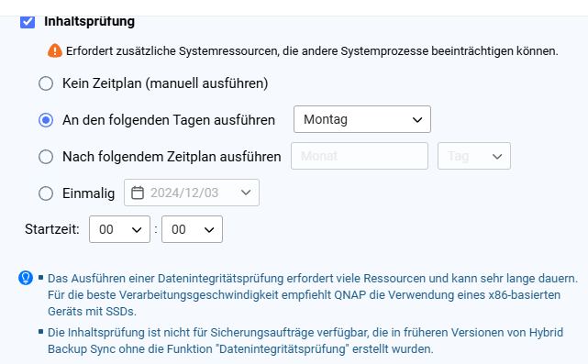Open the 2024/12/03 date picker
This screenshot has width=588, height=364.
(191, 193)
